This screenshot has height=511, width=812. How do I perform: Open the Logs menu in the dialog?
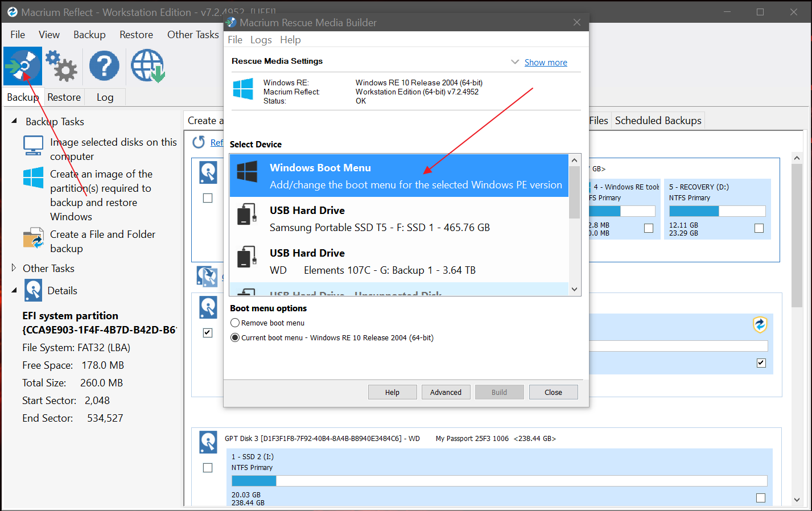click(x=261, y=40)
